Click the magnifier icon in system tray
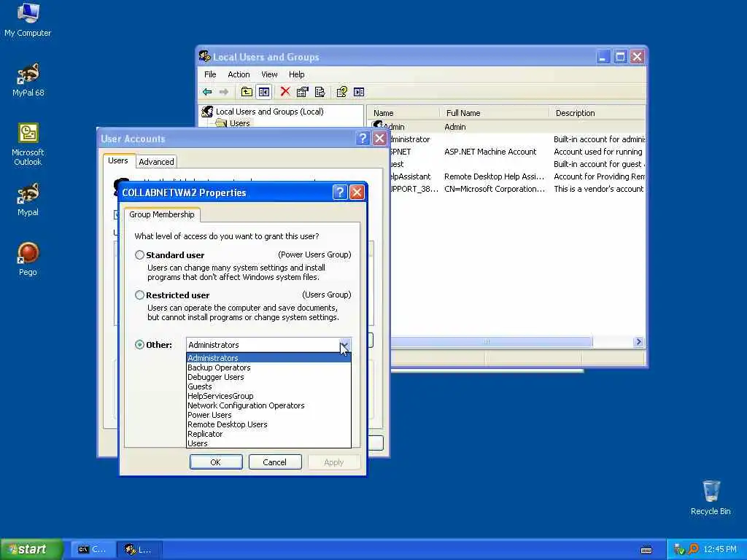 [694, 549]
